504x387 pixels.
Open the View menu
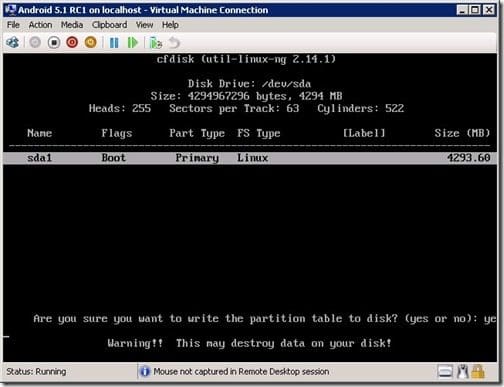click(144, 25)
